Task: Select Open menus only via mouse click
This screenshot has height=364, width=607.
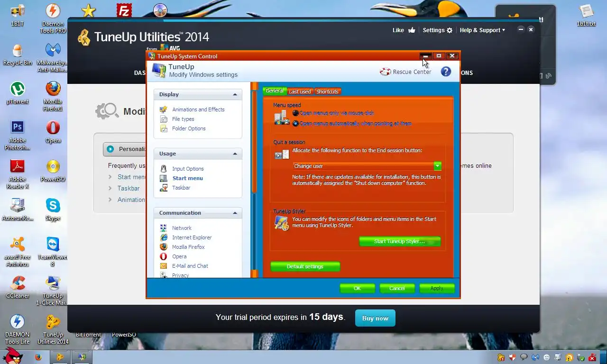Action: [x=334, y=113]
